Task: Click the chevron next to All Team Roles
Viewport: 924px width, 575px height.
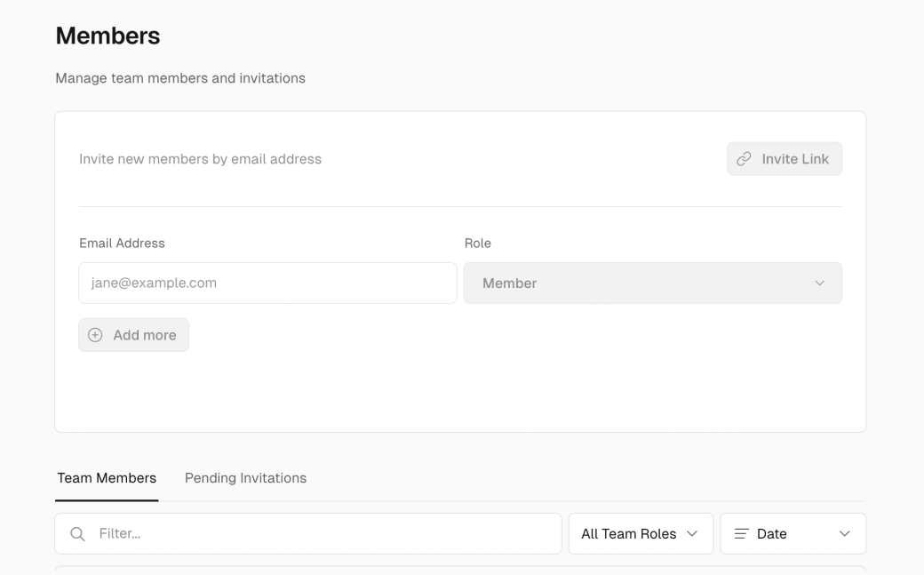Action: click(694, 533)
